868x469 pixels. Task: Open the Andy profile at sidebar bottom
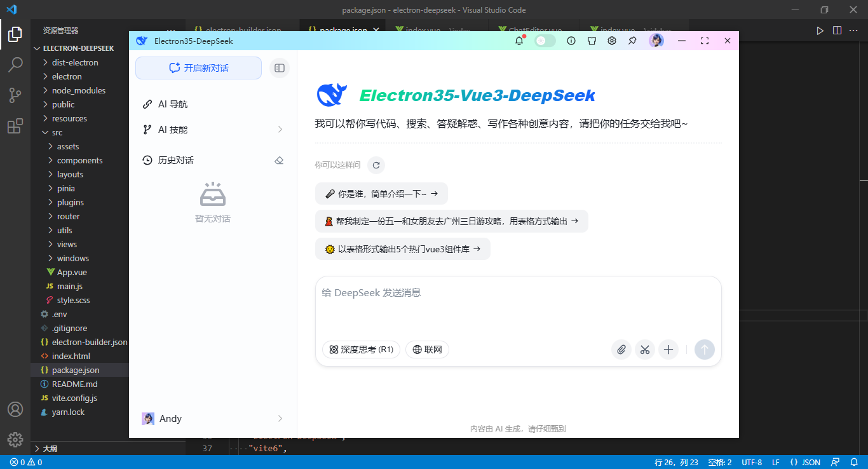(x=213, y=418)
